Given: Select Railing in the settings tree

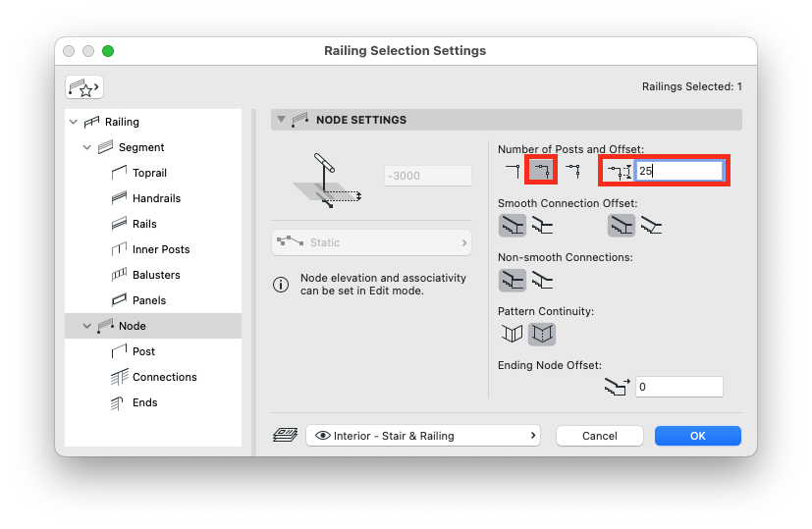Looking at the screenshot, I should (x=122, y=122).
